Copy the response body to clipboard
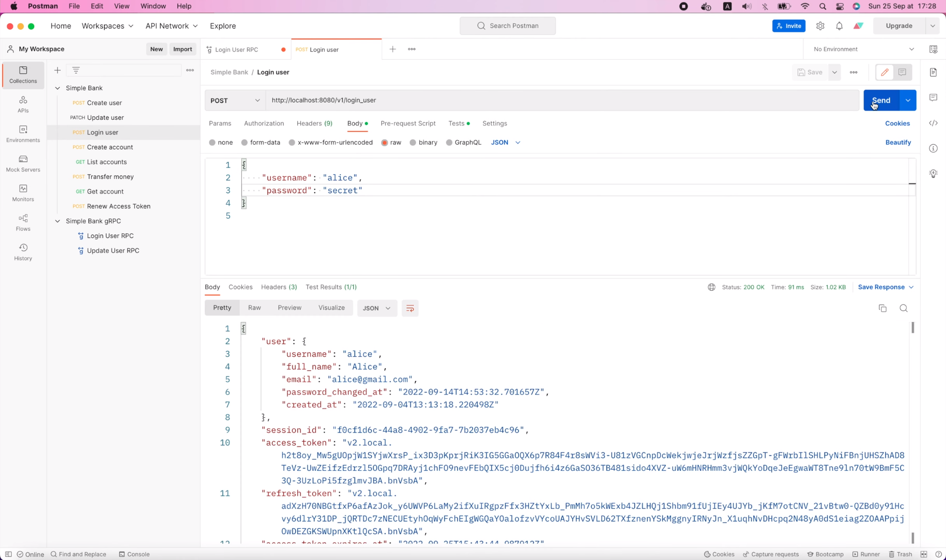 click(x=883, y=308)
